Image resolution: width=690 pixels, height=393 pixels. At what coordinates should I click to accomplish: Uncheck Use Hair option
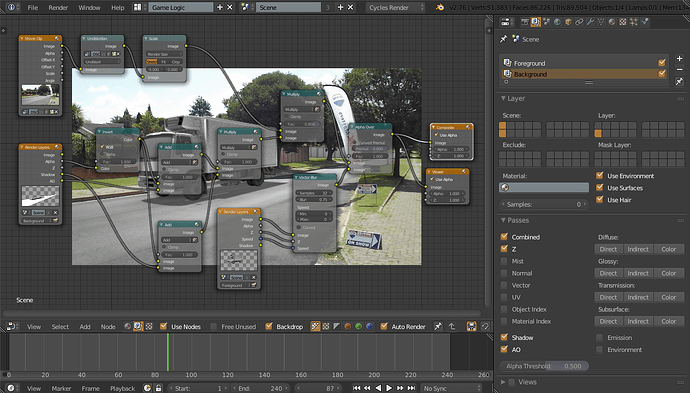coord(599,199)
